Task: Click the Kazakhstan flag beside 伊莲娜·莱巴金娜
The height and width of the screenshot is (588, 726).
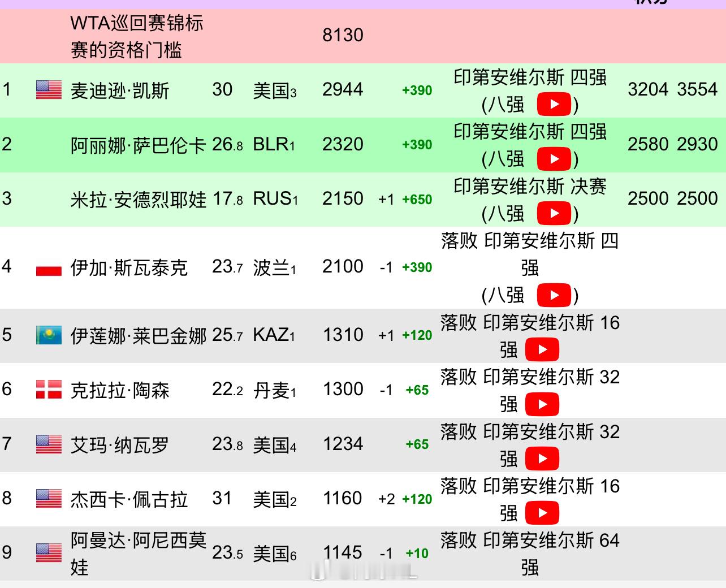Action: (x=49, y=335)
